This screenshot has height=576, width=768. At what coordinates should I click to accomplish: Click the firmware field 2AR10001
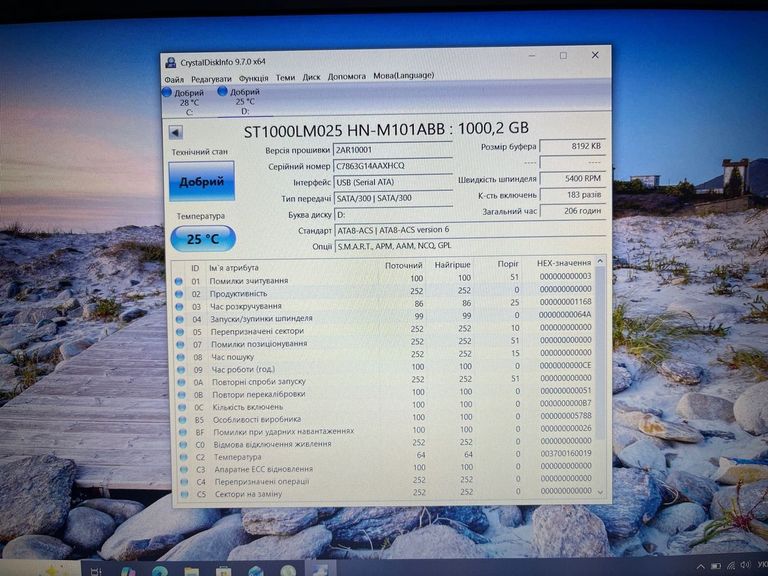392,150
